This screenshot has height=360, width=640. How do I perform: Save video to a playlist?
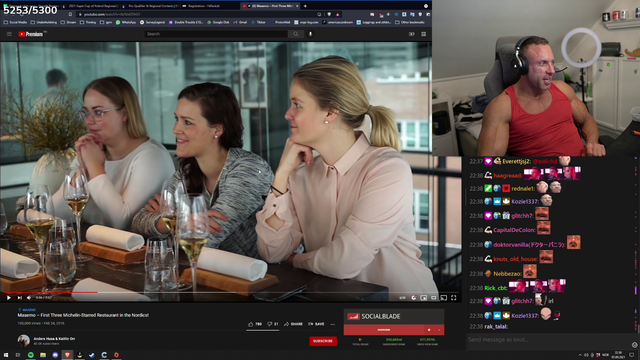click(x=316, y=324)
